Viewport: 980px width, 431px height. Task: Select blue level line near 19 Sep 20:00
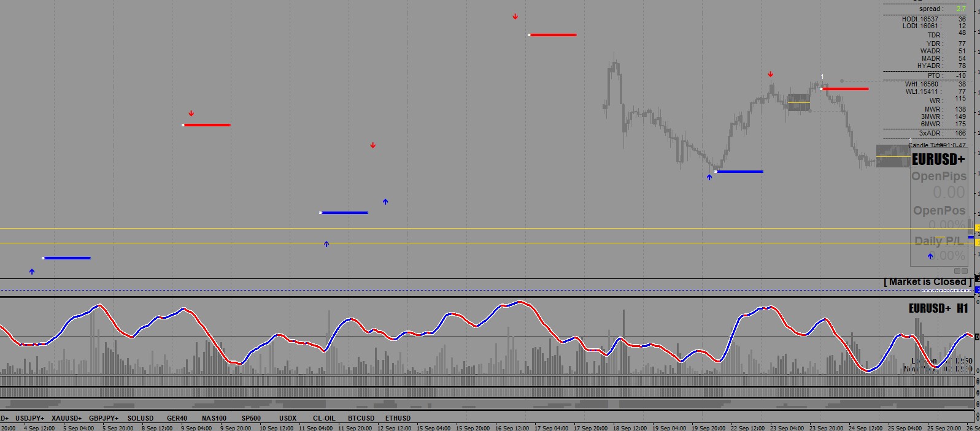pyautogui.click(x=739, y=172)
